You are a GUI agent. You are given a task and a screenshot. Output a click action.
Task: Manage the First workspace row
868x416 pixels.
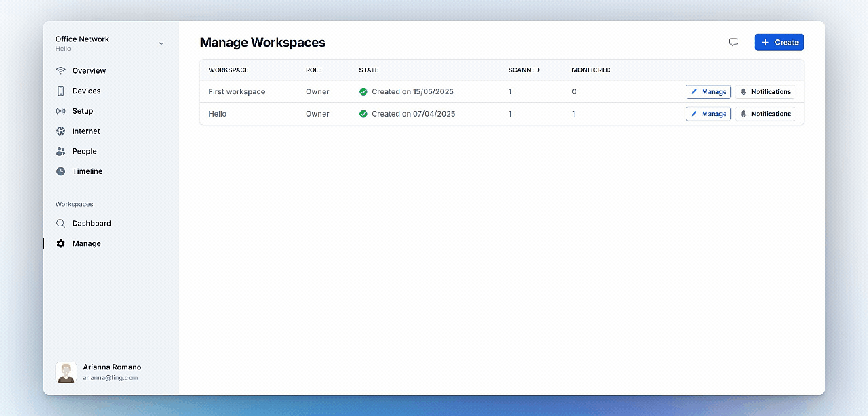(x=708, y=91)
